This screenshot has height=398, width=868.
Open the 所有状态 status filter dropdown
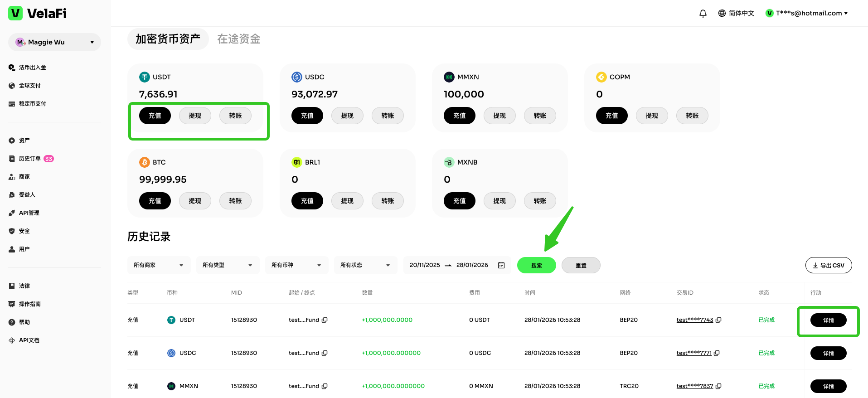pos(365,265)
